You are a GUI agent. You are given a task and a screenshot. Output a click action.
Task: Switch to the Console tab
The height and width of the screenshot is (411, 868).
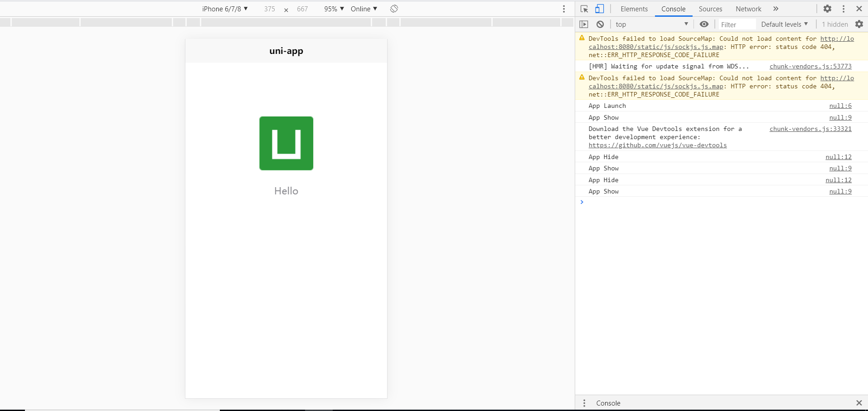(673, 9)
